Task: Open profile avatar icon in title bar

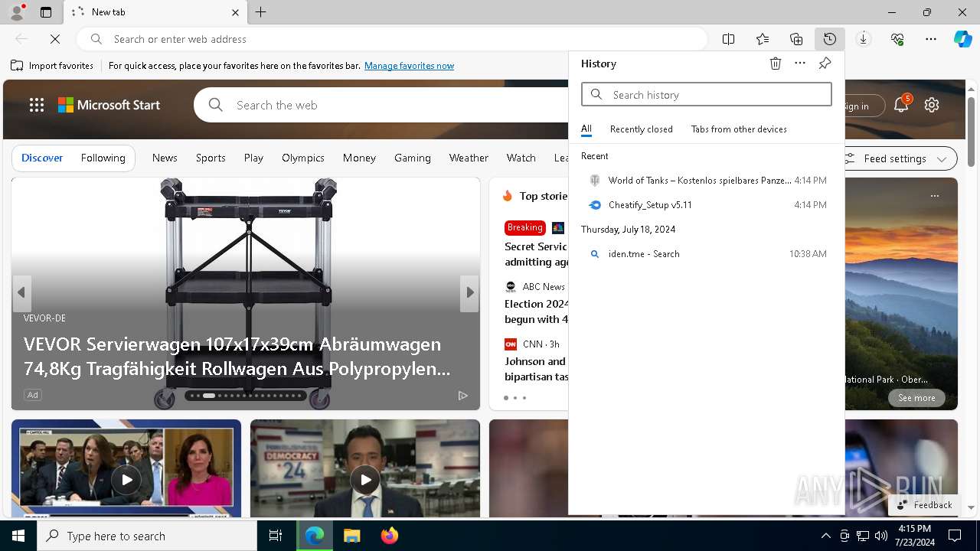Action: pyautogui.click(x=16, y=12)
